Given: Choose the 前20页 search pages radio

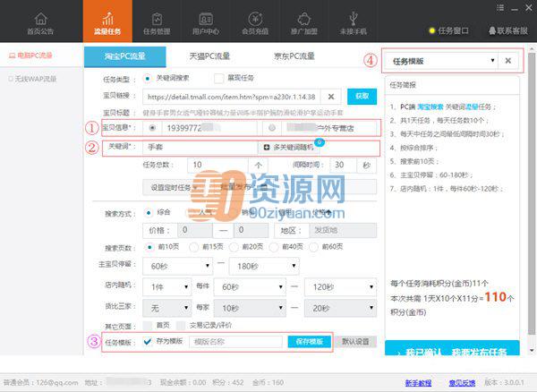Looking at the screenshot, I should [234, 247].
